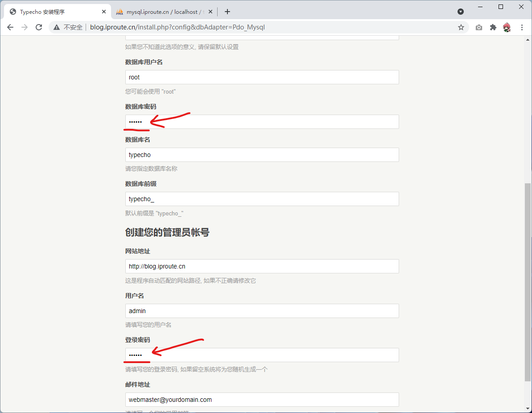Switch to the Typecho 安装程序 tab

coord(58,12)
